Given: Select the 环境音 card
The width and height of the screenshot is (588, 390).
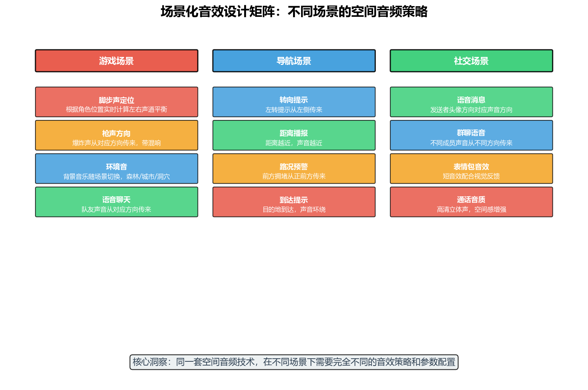Looking at the screenshot, I should click(116, 168).
